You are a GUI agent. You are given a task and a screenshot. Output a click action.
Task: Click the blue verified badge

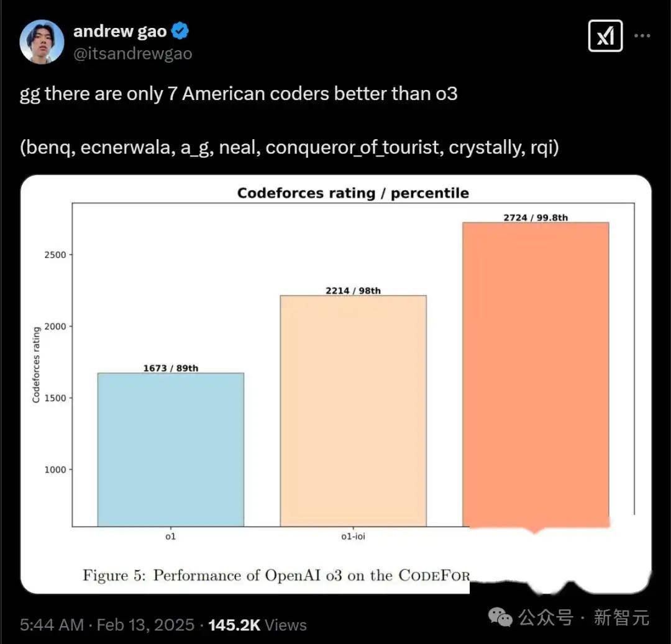pyautogui.click(x=181, y=30)
